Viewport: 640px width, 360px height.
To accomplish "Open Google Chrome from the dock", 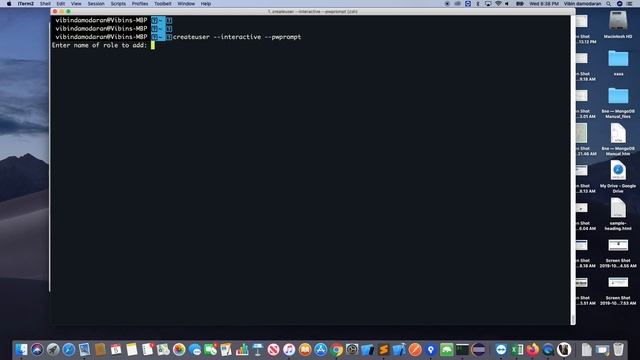I will [x=336, y=349].
